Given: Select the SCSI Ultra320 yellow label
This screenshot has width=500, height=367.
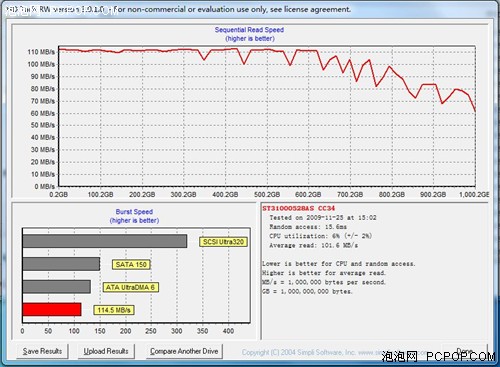Looking at the screenshot, I should point(224,242).
